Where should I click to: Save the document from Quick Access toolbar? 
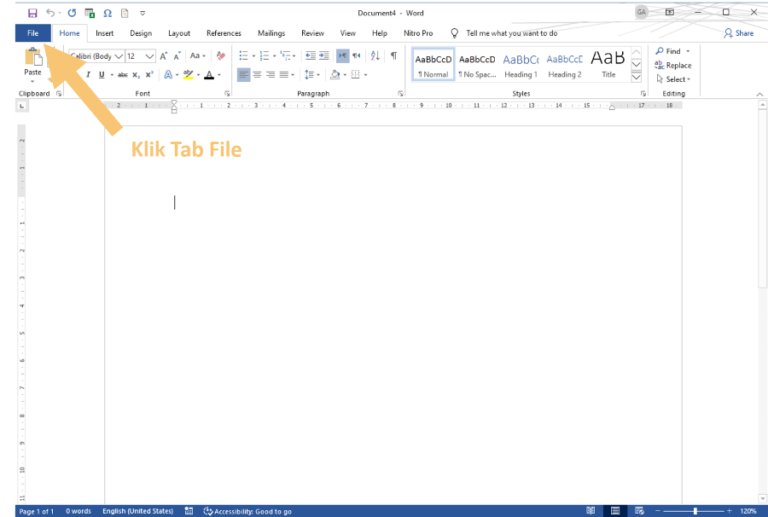[32, 13]
